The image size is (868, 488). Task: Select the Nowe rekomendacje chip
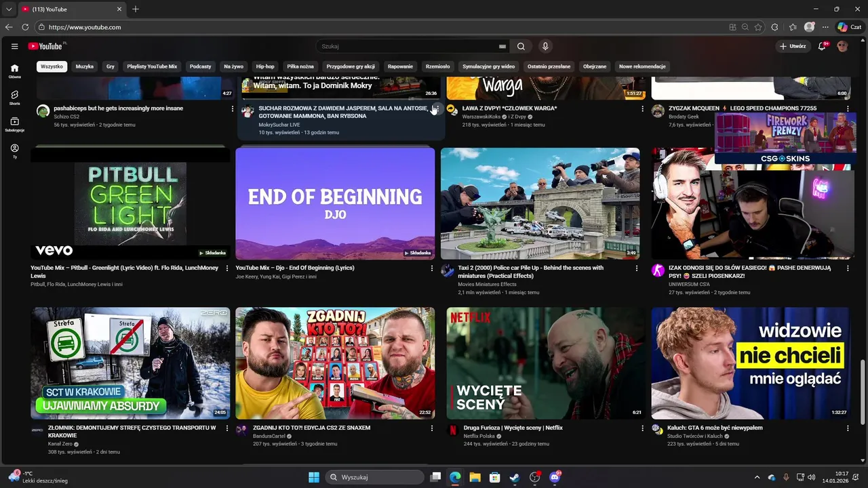(x=642, y=66)
